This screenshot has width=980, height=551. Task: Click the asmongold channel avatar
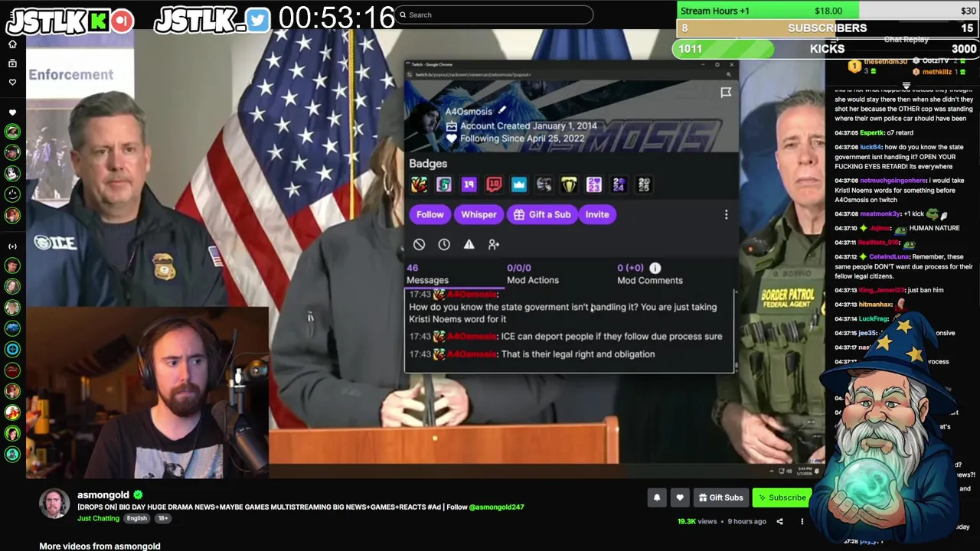click(54, 504)
